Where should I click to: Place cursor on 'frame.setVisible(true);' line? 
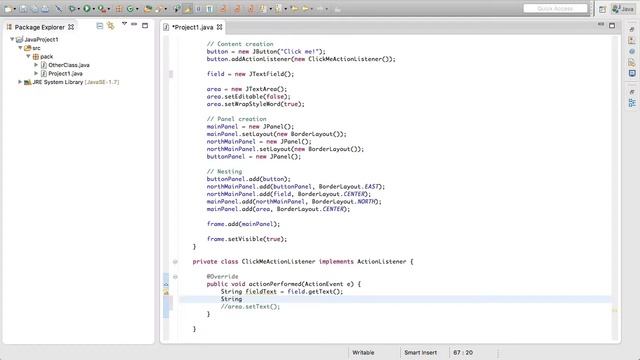[x=247, y=239]
